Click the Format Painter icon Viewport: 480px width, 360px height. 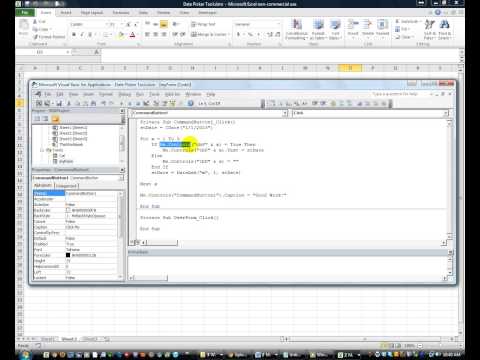(35, 37)
